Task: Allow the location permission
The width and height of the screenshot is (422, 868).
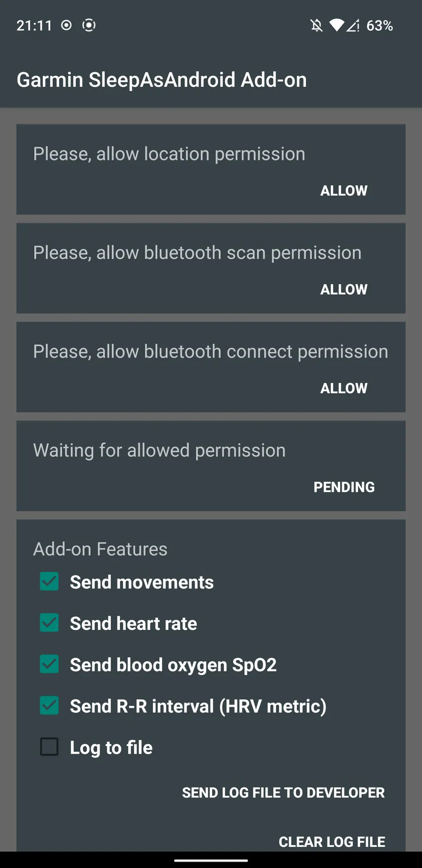Action: click(x=344, y=191)
